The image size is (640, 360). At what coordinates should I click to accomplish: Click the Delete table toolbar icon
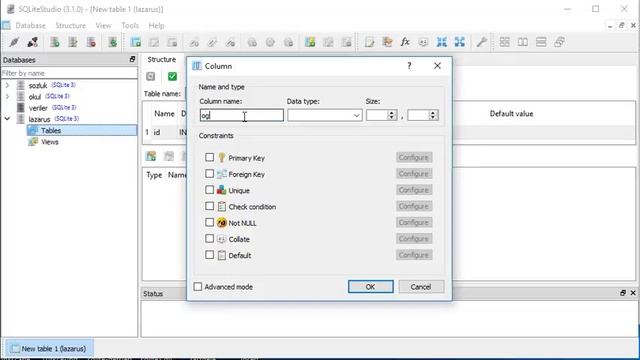coord(172,42)
